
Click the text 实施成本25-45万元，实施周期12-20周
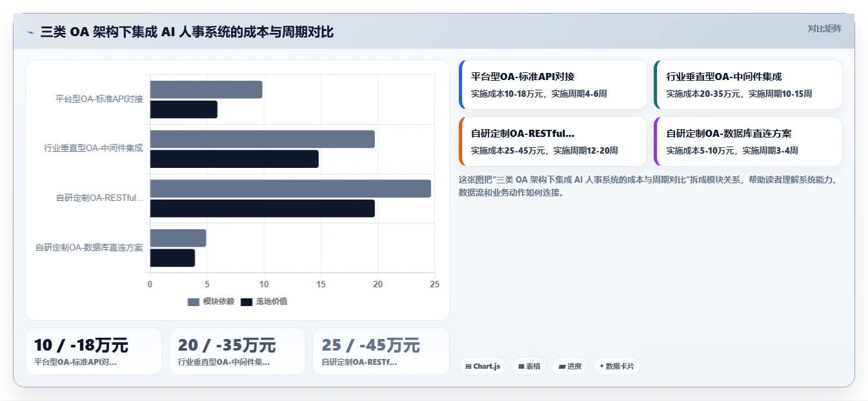click(x=545, y=150)
